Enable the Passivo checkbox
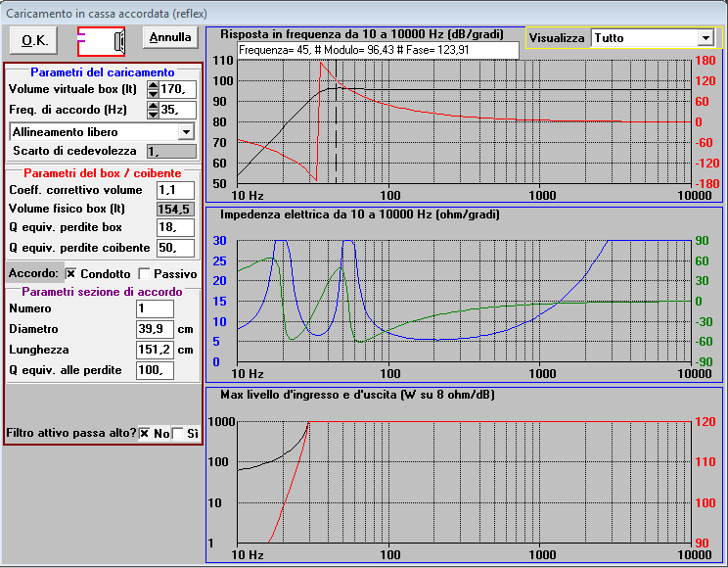This screenshot has height=568, width=728. [144, 274]
